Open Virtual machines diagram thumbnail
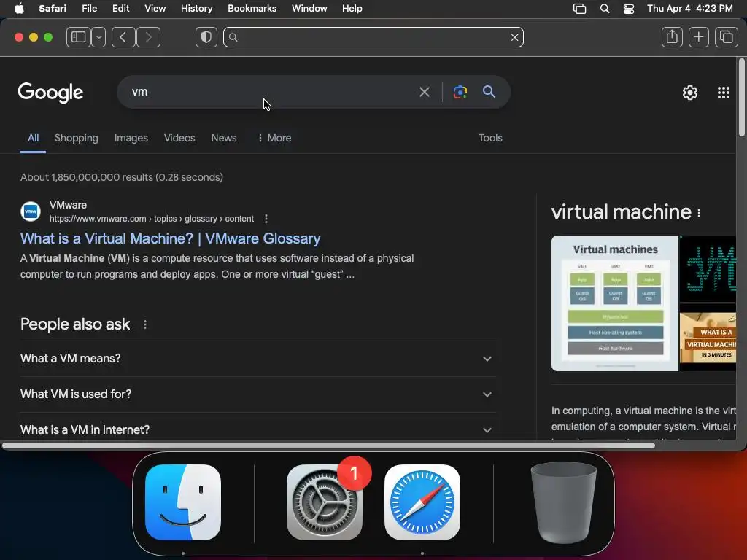The width and height of the screenshot is (747, 560). pyautogui.click(x=614, y=303)
